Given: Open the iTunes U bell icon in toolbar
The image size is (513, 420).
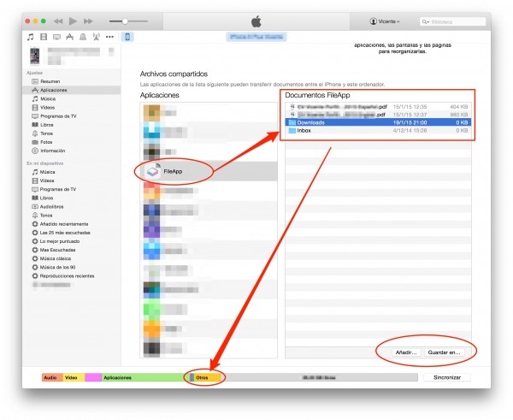Looking at the screenshot, I should pos(83,37).
